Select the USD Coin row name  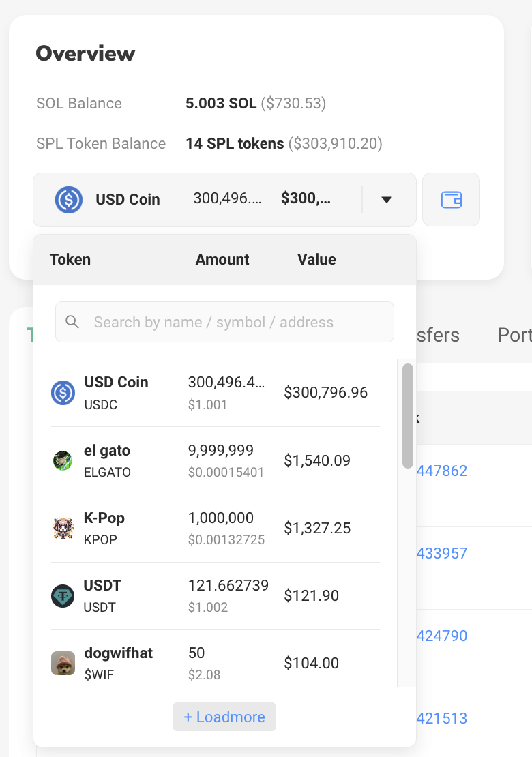(117, 382)
